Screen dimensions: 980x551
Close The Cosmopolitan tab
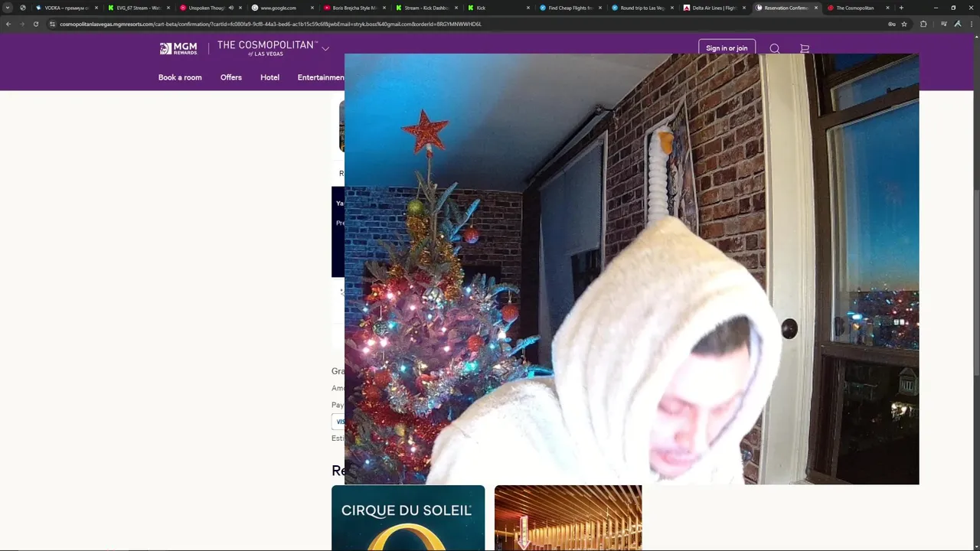[x=888, y=8]
